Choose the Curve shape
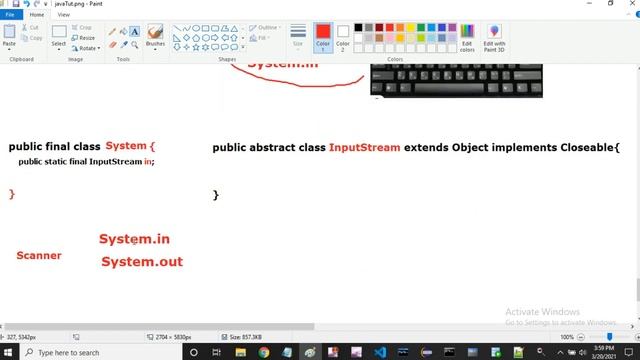Viewport: 640px width, 360px height. click(187, 28)
